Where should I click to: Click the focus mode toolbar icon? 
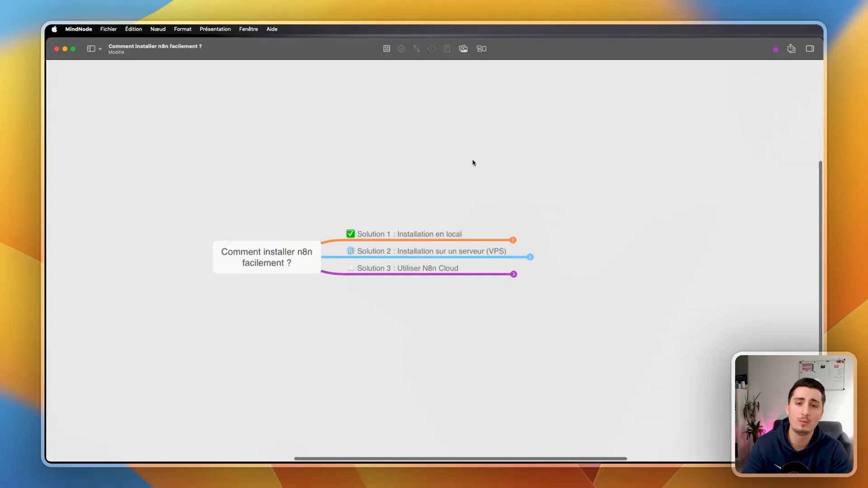click(387, 49)
